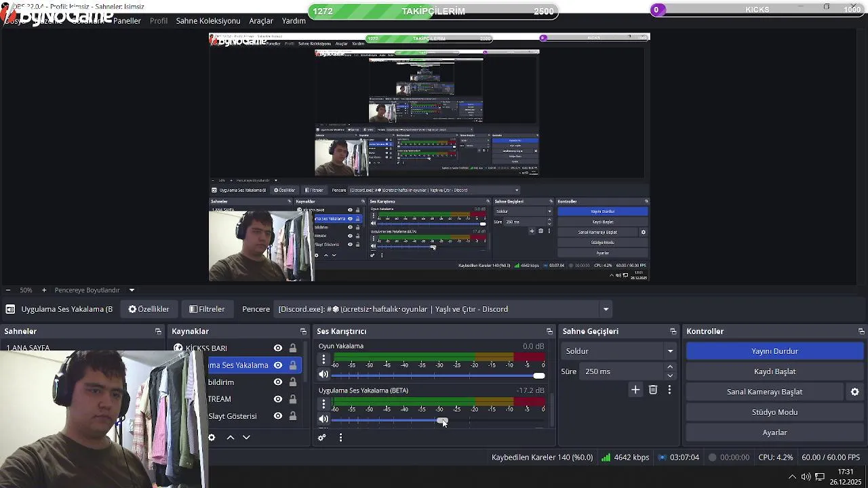Open Uygulama Ses Yakalama channel options dots
The width and height of the screenshot is (868, 488).
pos(323,405)
